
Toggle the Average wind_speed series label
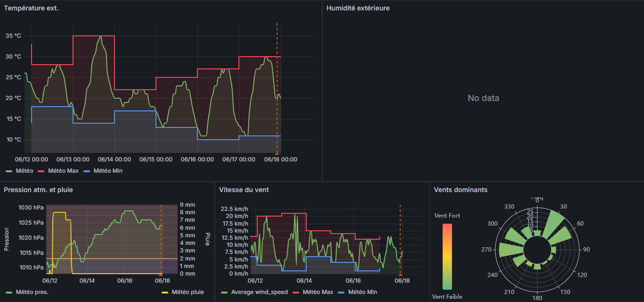[259, 292]
